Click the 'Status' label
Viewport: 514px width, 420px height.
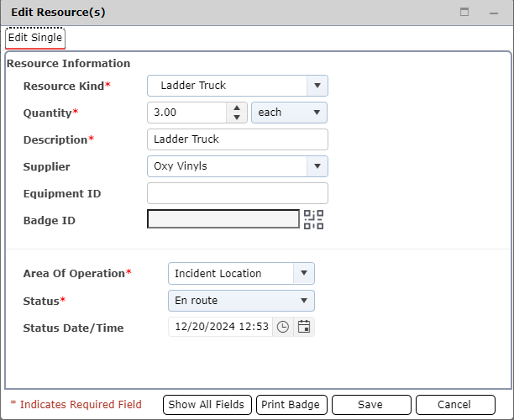tap(41, 301)
